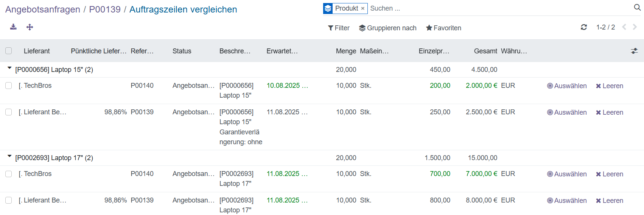
Task: Open the Favoriten menu
Action: click(443, 28)
